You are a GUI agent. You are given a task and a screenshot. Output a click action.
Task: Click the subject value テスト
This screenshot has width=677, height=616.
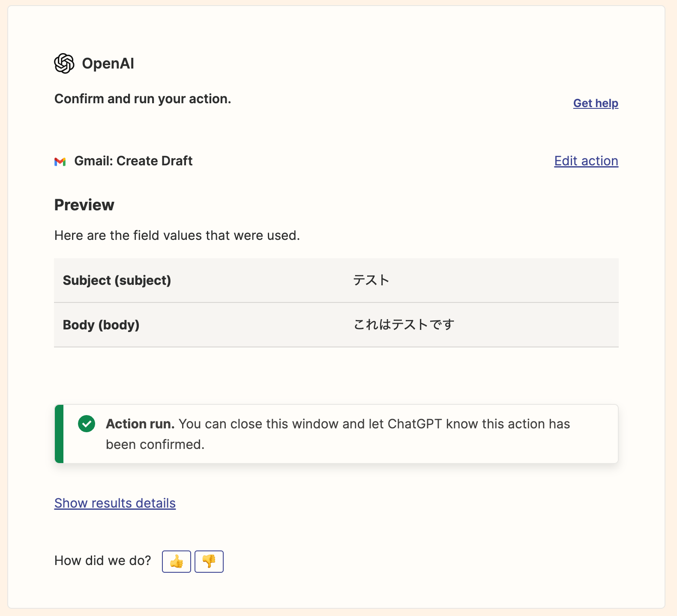[371, 280]
